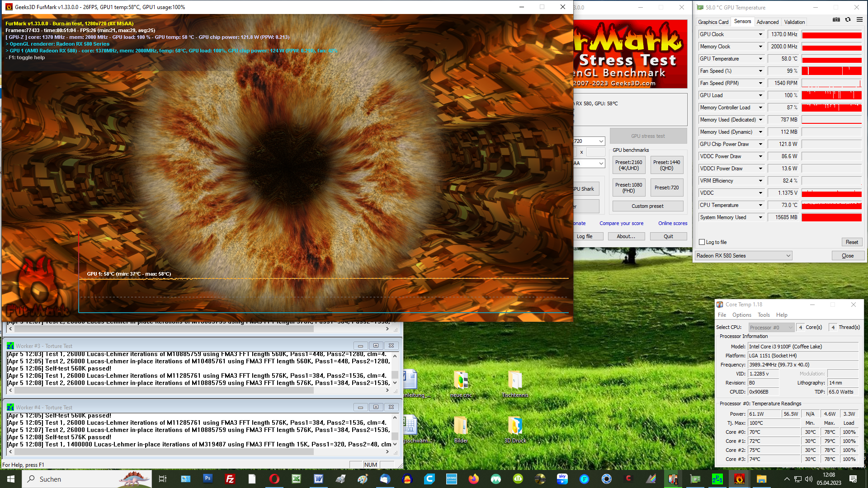
Task: Capture a GPU-Z screenshot with the camera icon
Action: (x=837, y=20)
